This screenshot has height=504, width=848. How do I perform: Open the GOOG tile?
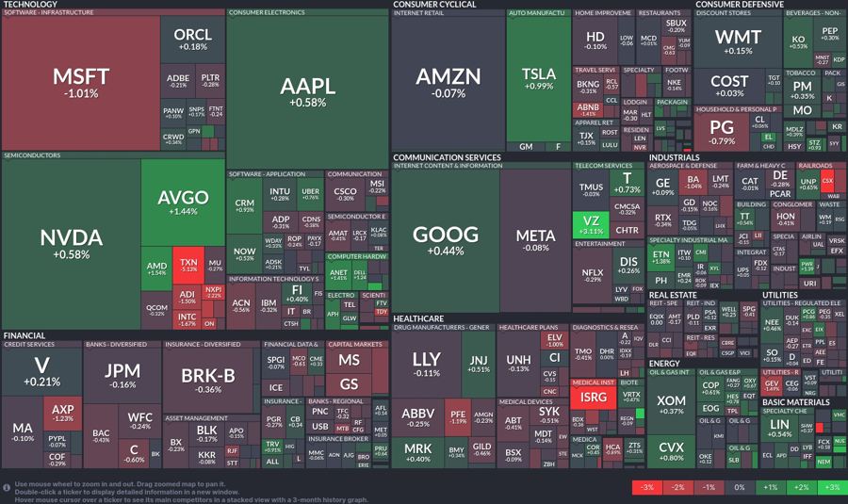(445, 240)
